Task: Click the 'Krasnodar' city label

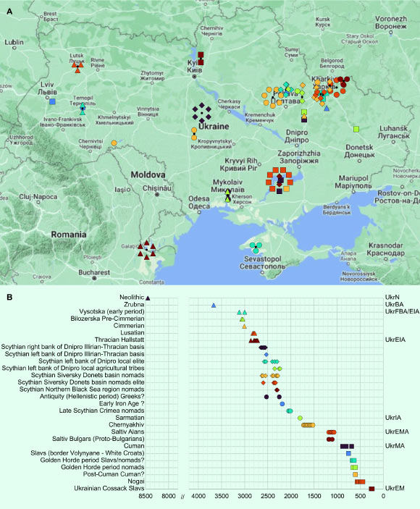Action: coord(385,245)
